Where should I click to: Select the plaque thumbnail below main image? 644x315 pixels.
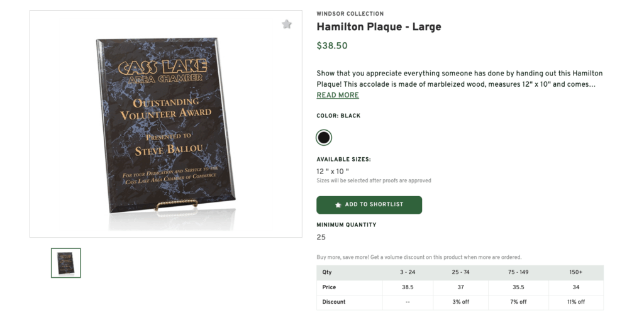[x=66, y=263]
